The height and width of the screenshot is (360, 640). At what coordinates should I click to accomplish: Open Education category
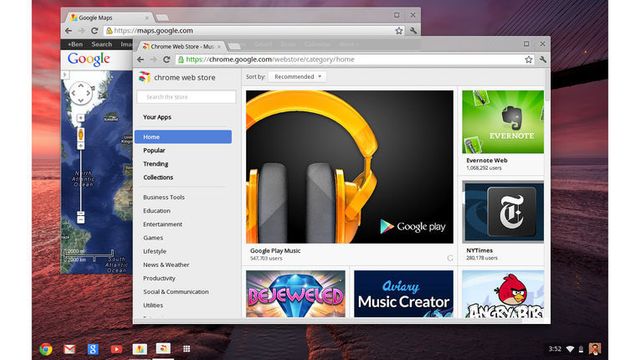(157, 211)
